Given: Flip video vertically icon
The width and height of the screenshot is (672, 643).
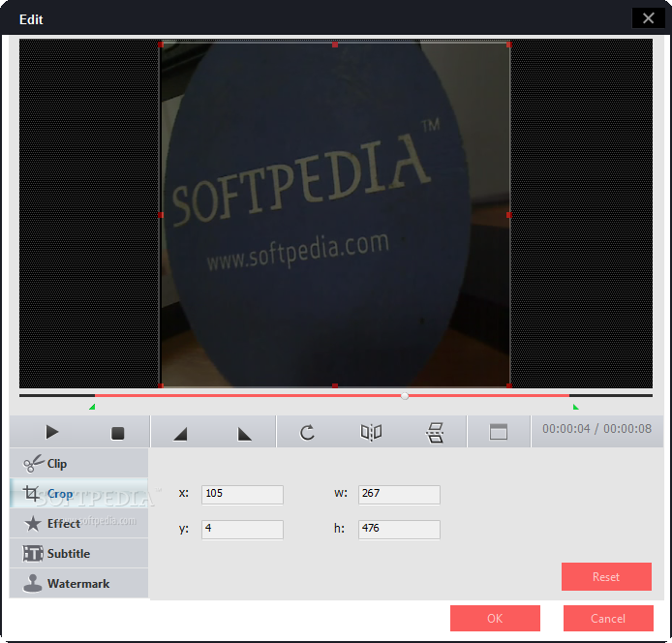Looking at the screenshot, I should click(x=435, y=433).
